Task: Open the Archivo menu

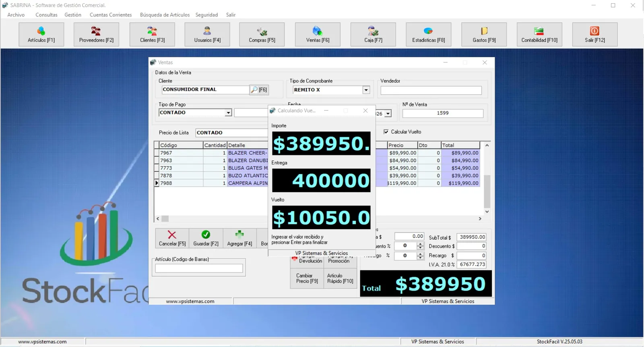Action: (16, 15)
